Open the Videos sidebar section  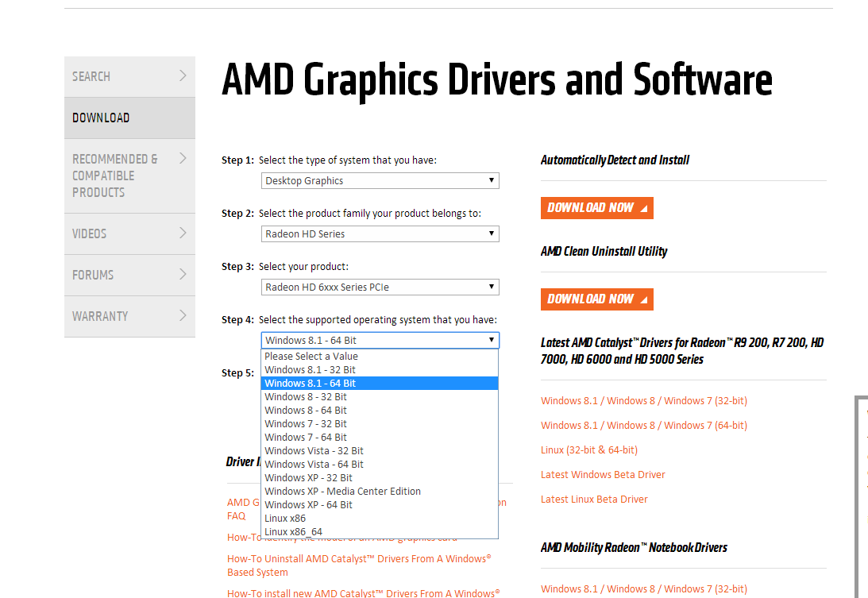pyautogui.click(x=129, y=233)
